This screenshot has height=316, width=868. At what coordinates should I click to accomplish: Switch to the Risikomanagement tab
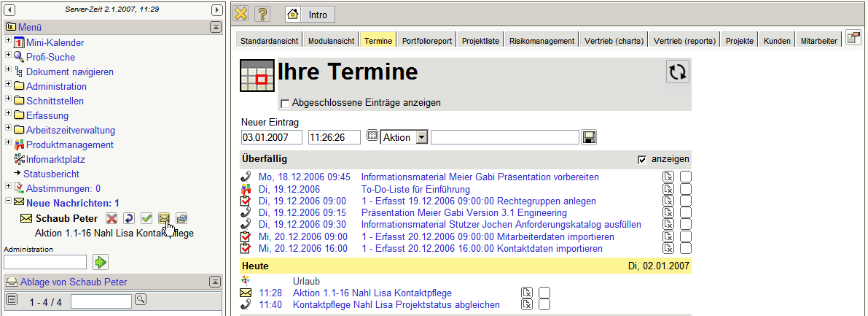(541, 41)
